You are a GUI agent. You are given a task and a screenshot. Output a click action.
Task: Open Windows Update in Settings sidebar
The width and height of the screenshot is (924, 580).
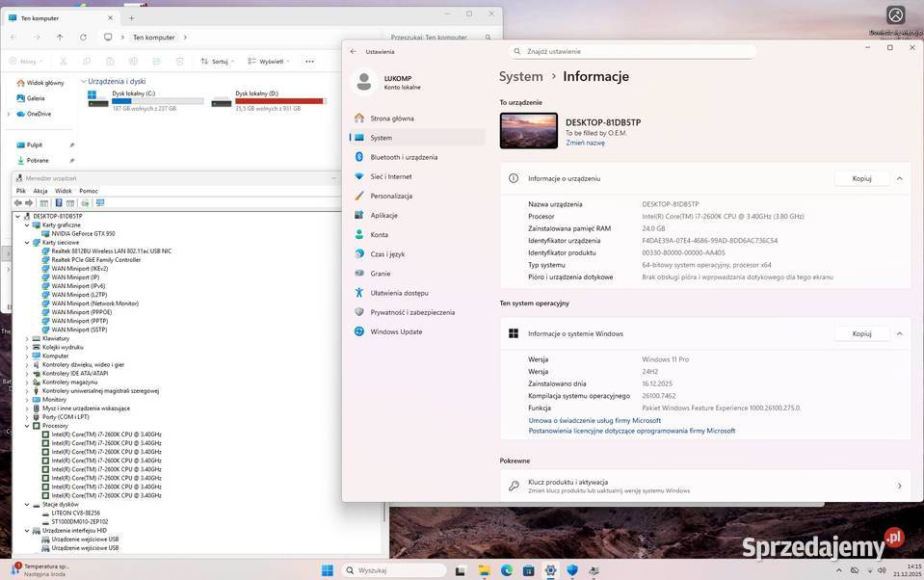point(399,330)
